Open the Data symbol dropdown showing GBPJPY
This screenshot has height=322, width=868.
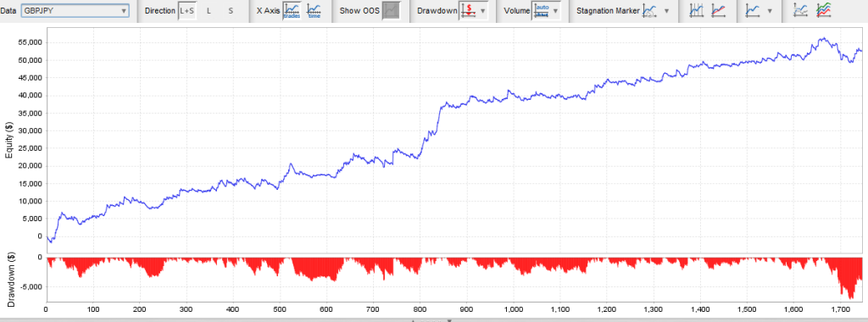(x=75, y=10)
